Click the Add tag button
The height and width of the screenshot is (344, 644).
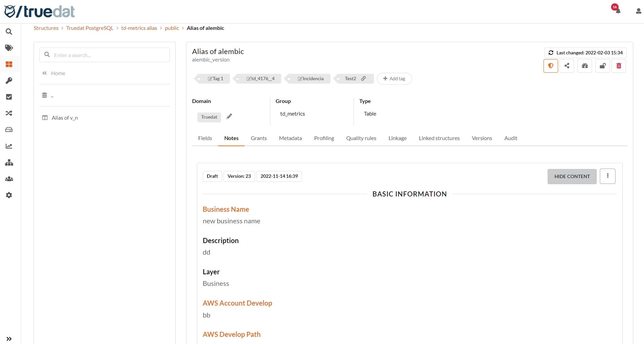tap(394, 79)
